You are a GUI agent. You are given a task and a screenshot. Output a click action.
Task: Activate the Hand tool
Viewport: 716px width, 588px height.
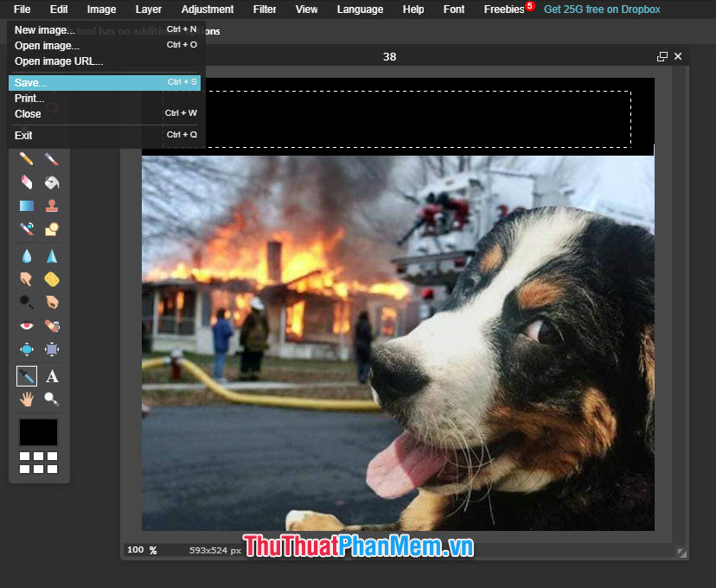(26, 399)
